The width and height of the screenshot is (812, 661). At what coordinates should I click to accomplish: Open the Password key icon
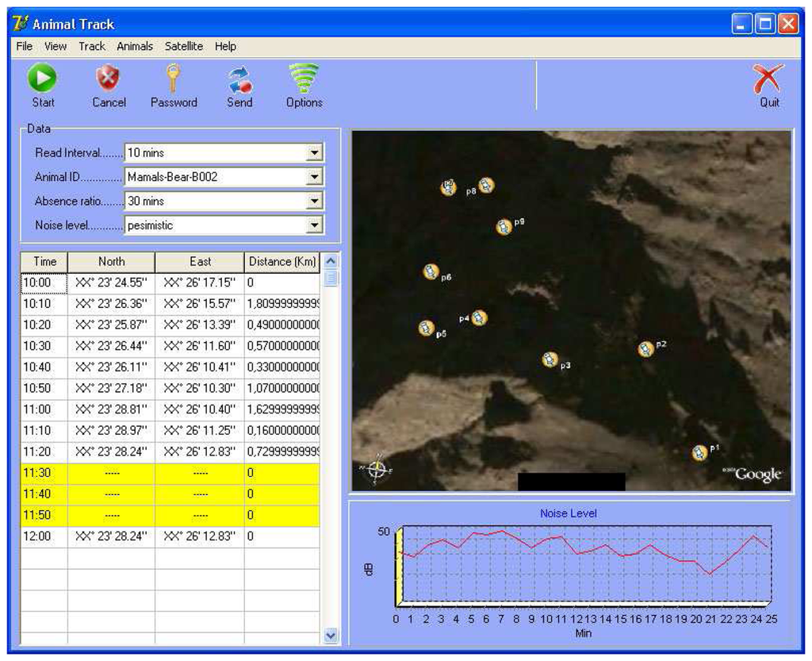pyautogui.click(x=174, y=78)
